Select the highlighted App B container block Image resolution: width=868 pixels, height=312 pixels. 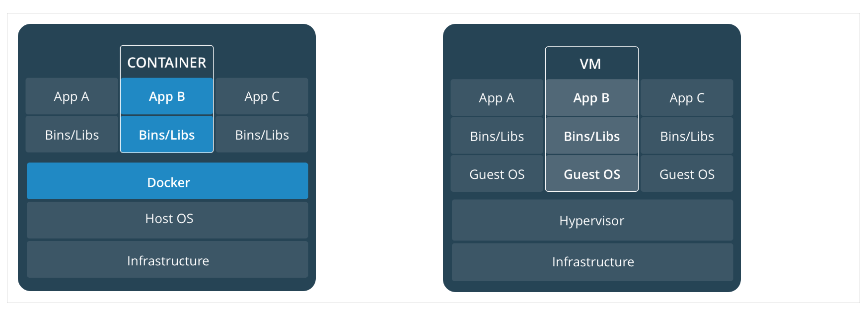coord(167,96)
